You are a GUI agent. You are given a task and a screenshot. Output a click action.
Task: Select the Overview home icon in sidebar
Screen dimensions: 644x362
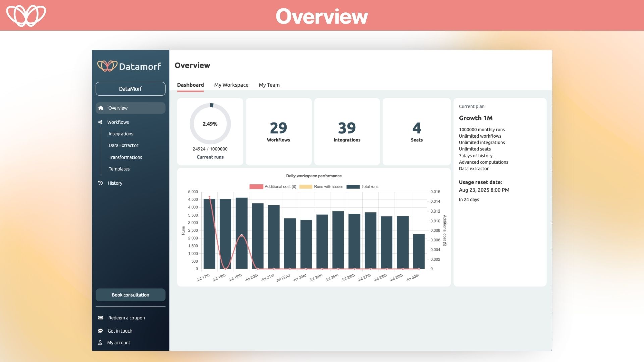pyautogui.click(x=101, y=108)
